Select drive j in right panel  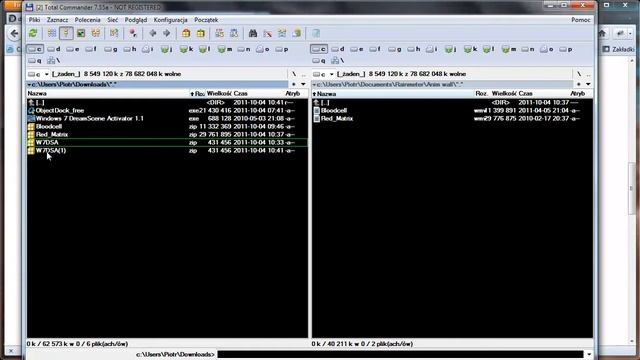pyautogui.click(x=451, y=49)
